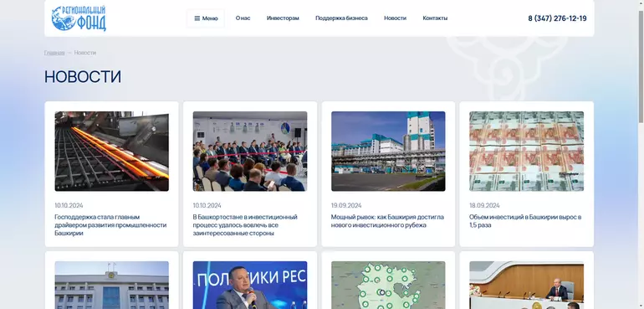The image size is (644, 309).
Task: Open meeting hall photo thumbnail
Action: pyautogui.click(x=526, y=286)
